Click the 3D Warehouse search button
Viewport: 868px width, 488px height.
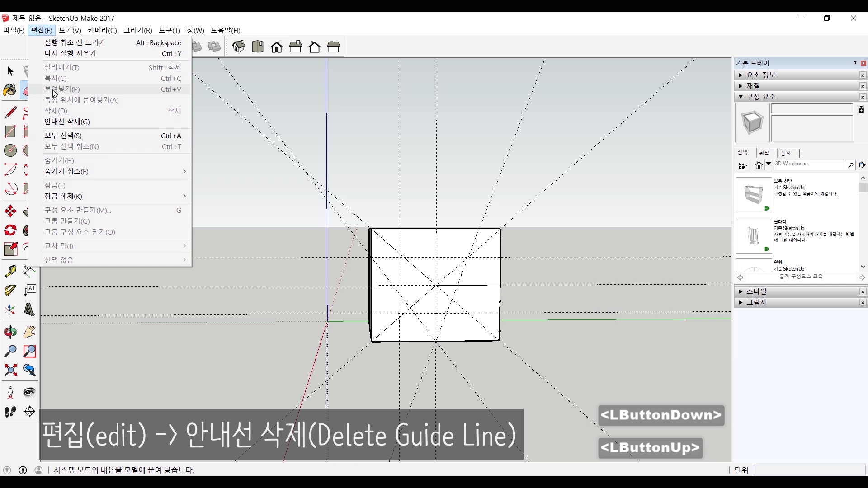tap(851, 165)
